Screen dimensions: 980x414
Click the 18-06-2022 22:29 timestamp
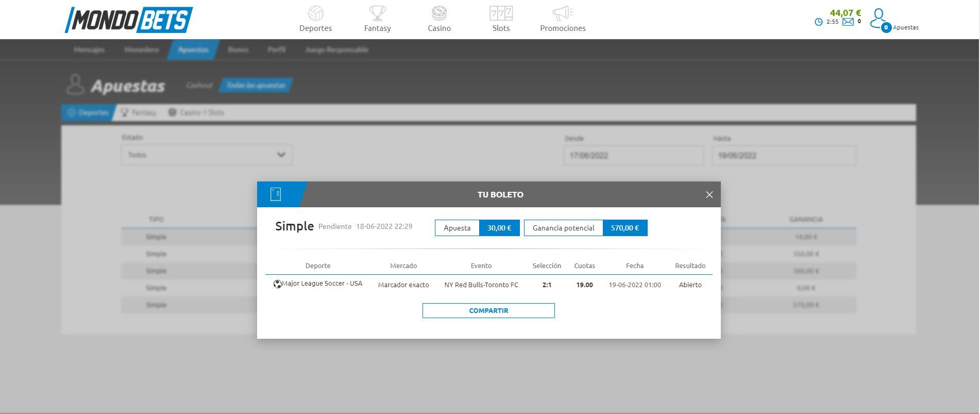tap(384, 226)
